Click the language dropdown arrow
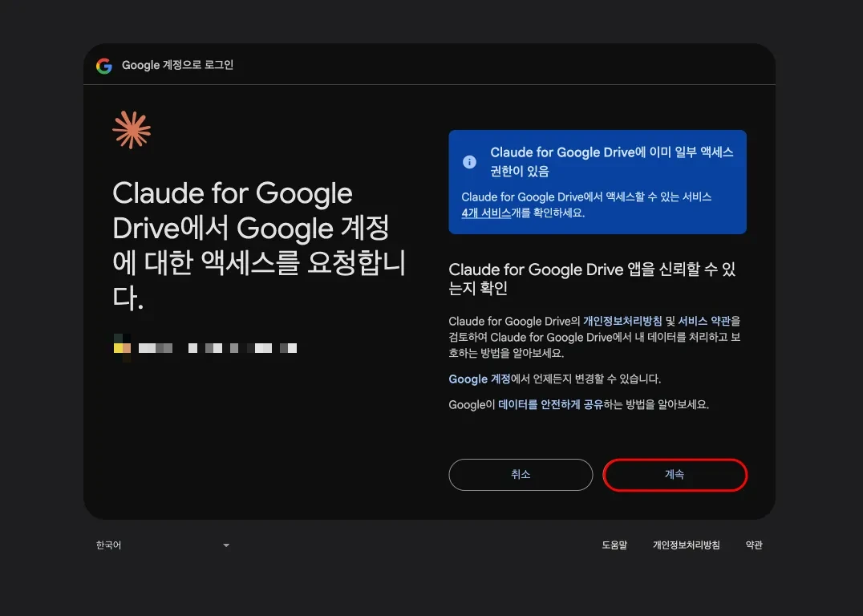Image resolution: width=863 pixels, height=616 pixels. pyautogui.click(x=226, y=545)
